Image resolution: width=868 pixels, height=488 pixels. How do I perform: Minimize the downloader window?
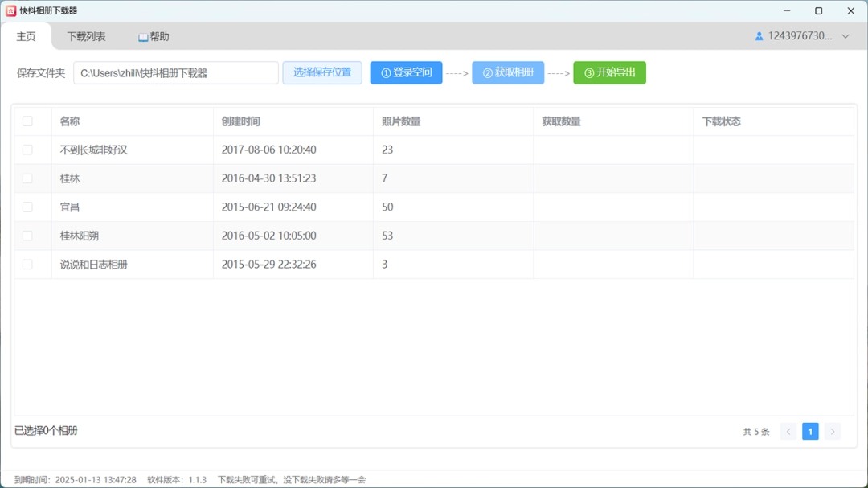[786, 11]
